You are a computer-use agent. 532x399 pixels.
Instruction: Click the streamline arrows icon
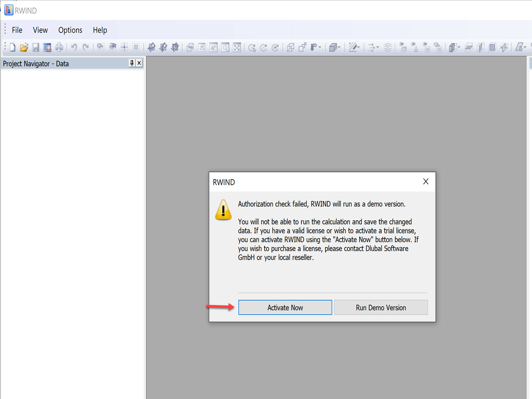pyautogui.click(x=372, y=47)
